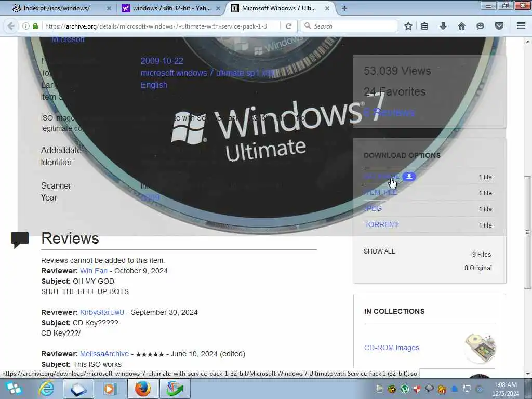Open reviewer MelissaArchive's profile
Viewport: 532px width, 399px height.
pos(104,354)
